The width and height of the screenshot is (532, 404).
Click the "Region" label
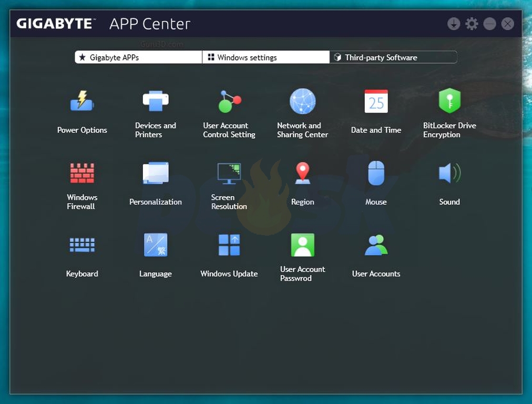pyautogui.click(x=303, y=202)
